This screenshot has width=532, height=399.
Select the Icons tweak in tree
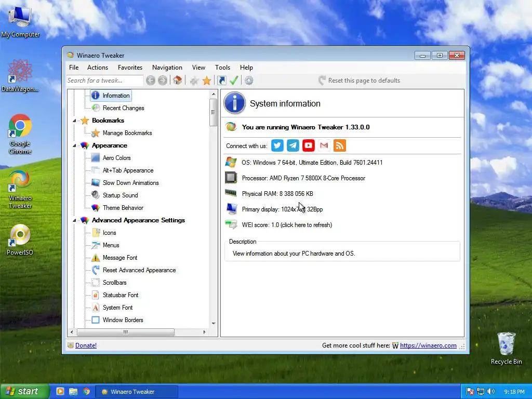pos(109,233)
